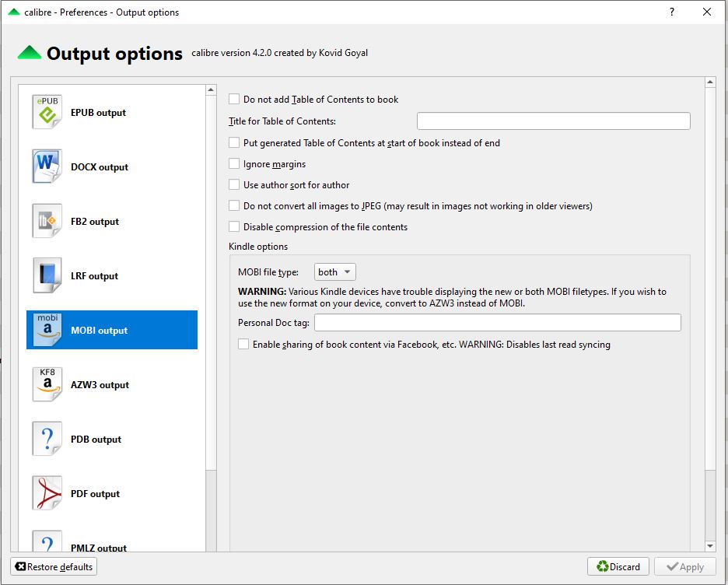Enable sharing of book content via Facebook
Viewport: 728px width, 585px height.
click(x=243, y=344)
